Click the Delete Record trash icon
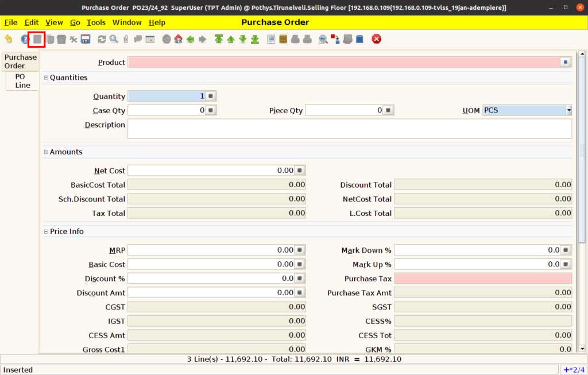Viewport: 588px width, 375px height. tap(61, 39)
